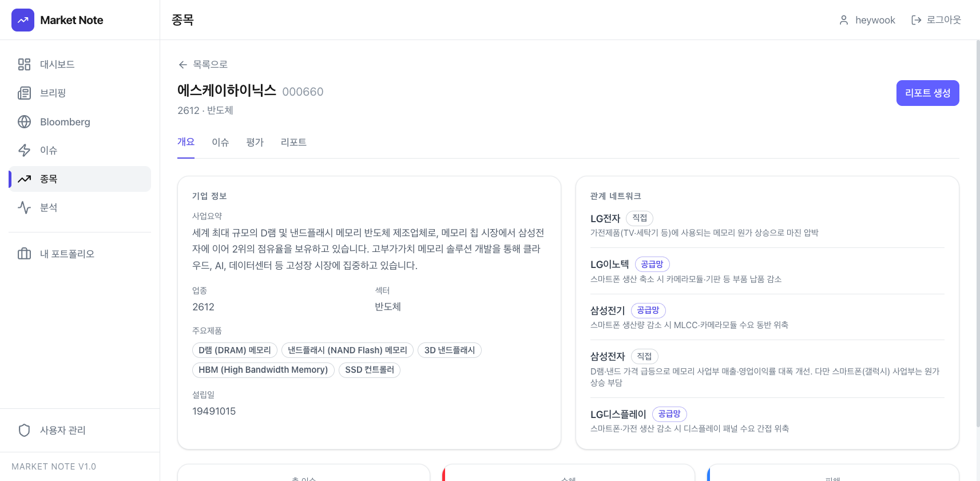Viewport: 980px width, 481px height.
Task: Click the 로그아웃 exit arrow icon
Action: pos(916,20)
